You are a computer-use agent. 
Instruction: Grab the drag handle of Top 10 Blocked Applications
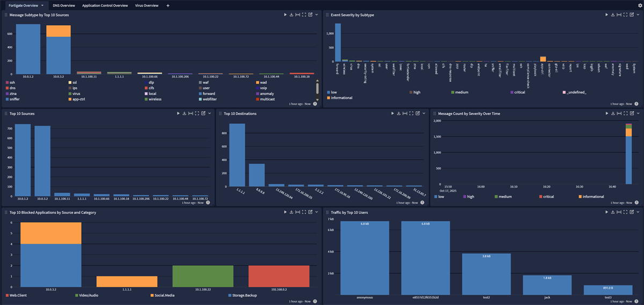coord(5,212)
